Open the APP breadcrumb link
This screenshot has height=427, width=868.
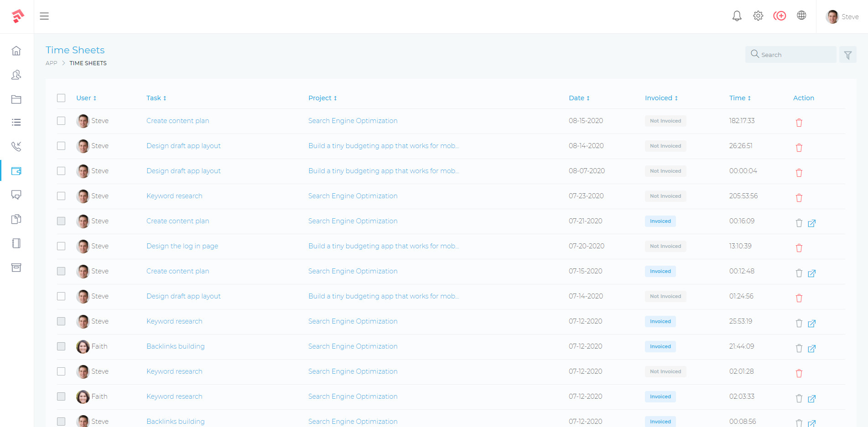click(x=51, y=63)
